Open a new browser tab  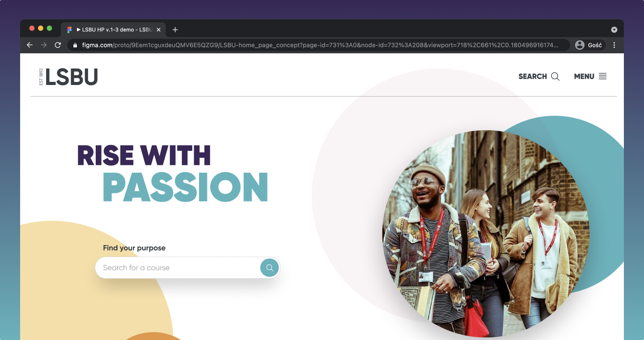[175, 30]
